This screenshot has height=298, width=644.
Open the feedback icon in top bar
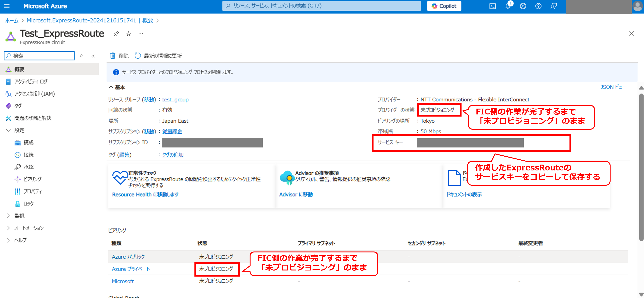[x=554, y=6]
